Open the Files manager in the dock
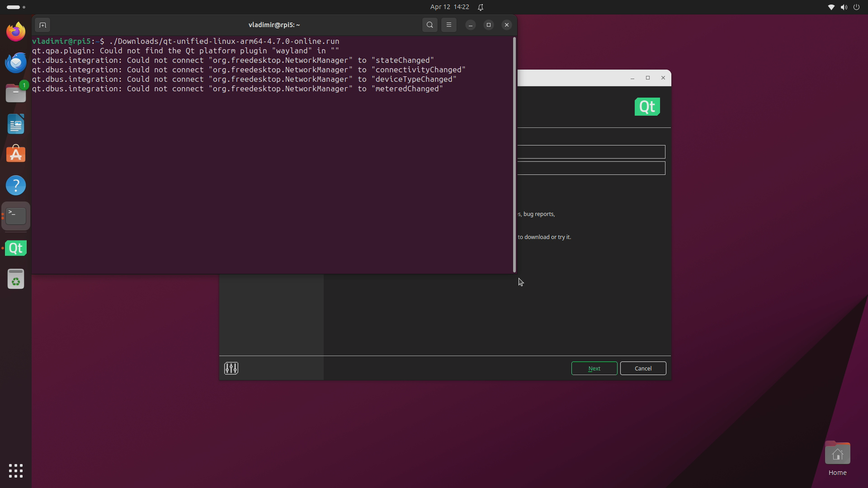The height and width of the screenshot is (488, 868). (16, 93)
